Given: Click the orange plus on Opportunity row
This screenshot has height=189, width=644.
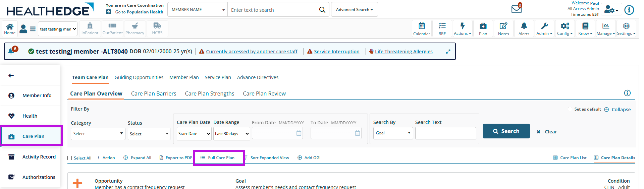Looking at the screenshot, I should click(x=77, y=183).
